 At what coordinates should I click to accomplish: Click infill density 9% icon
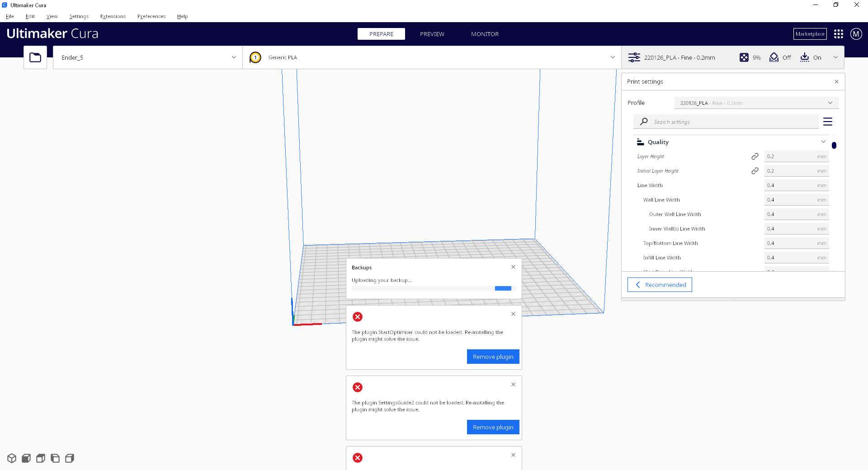744,57
